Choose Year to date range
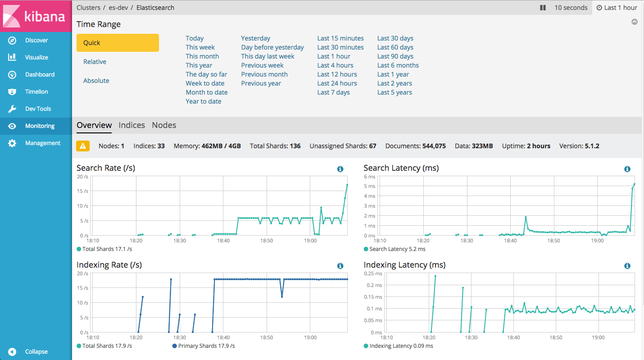The height and width of the screenshot is (360, 644). [204, 101]
